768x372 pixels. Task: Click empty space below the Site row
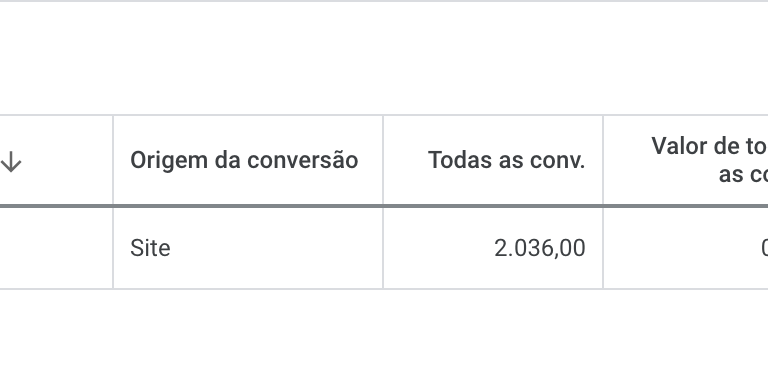(x=384, y=331)
